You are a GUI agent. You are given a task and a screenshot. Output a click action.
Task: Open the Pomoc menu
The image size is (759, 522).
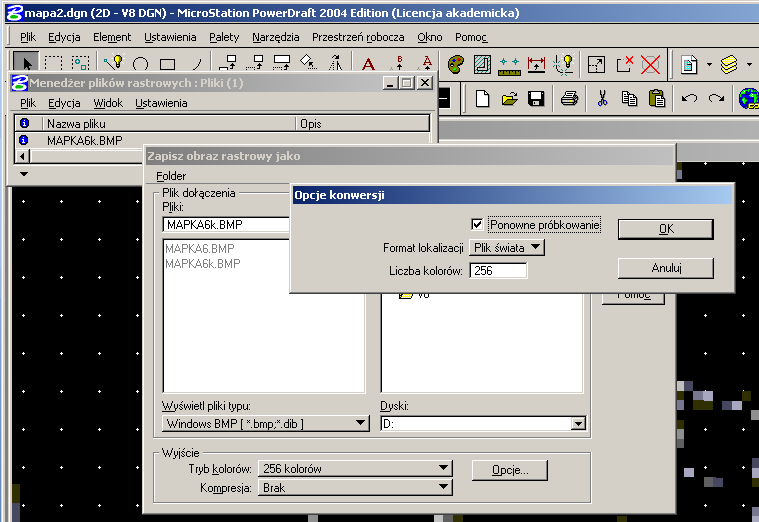471,37
